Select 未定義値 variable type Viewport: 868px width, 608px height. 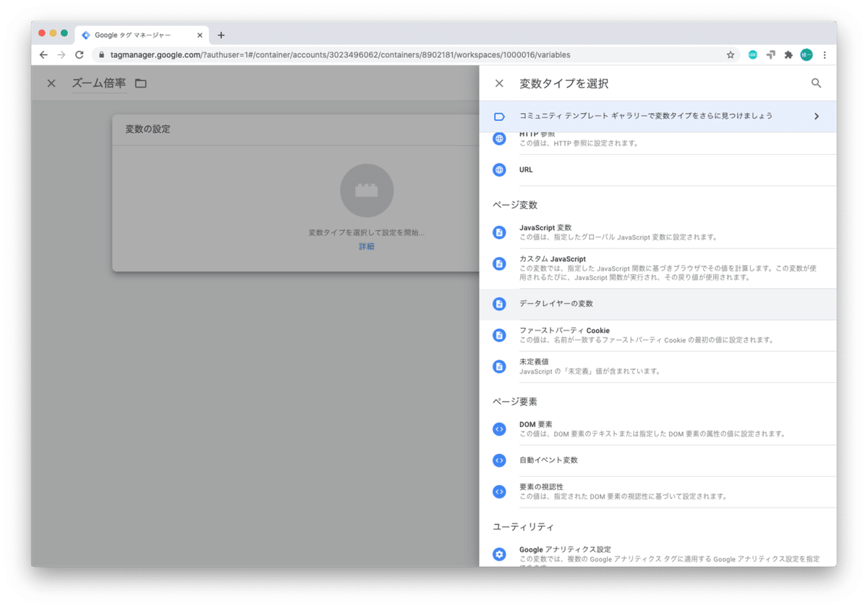[x=658, y=366]
